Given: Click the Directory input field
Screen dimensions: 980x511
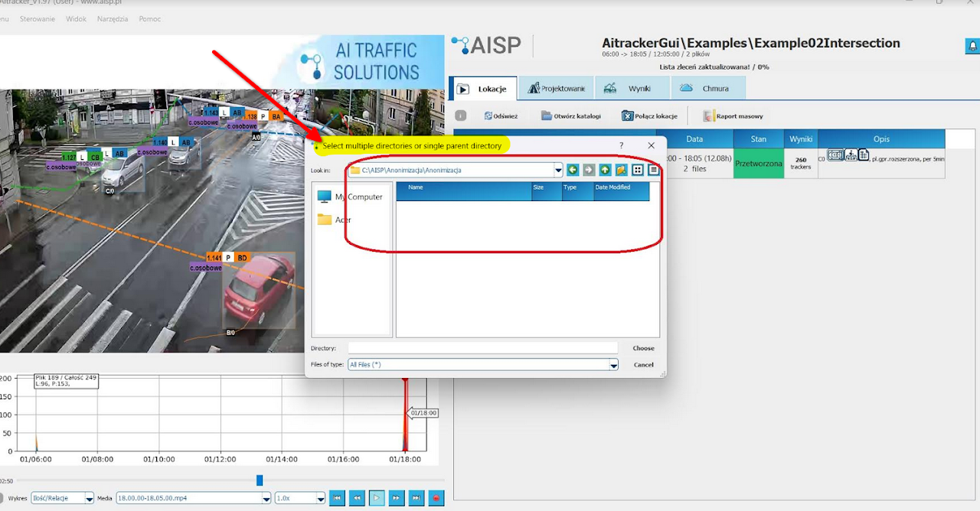Looking at the screenshot, I should click(482, 348).
